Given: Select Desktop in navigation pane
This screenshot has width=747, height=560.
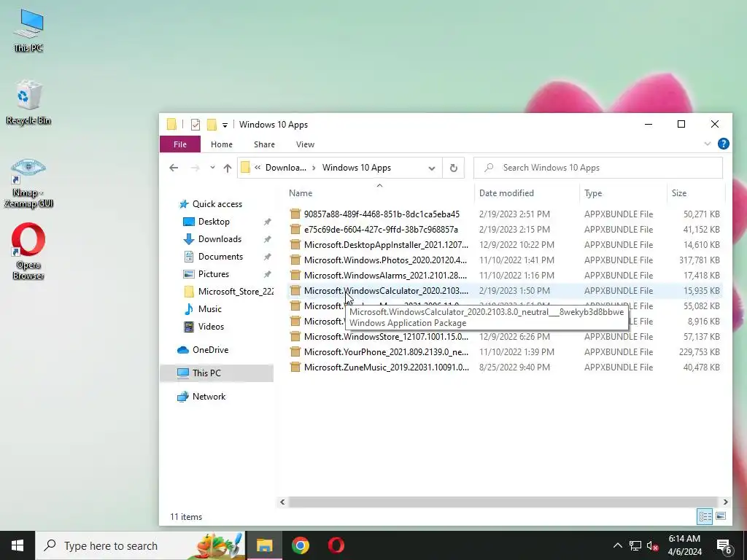Looking at the screenshot, I should tap(214, 222).
